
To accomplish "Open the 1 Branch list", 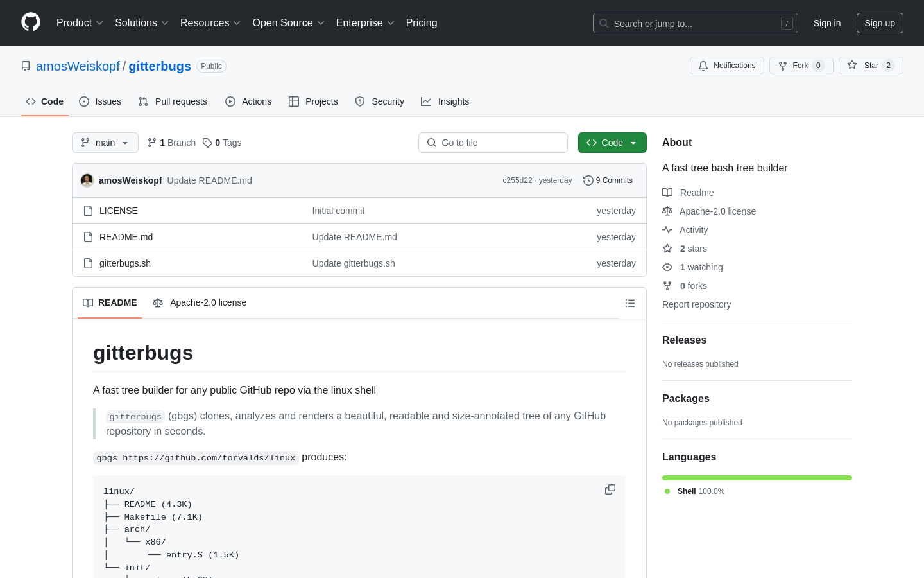I will [x=171, y=143].
